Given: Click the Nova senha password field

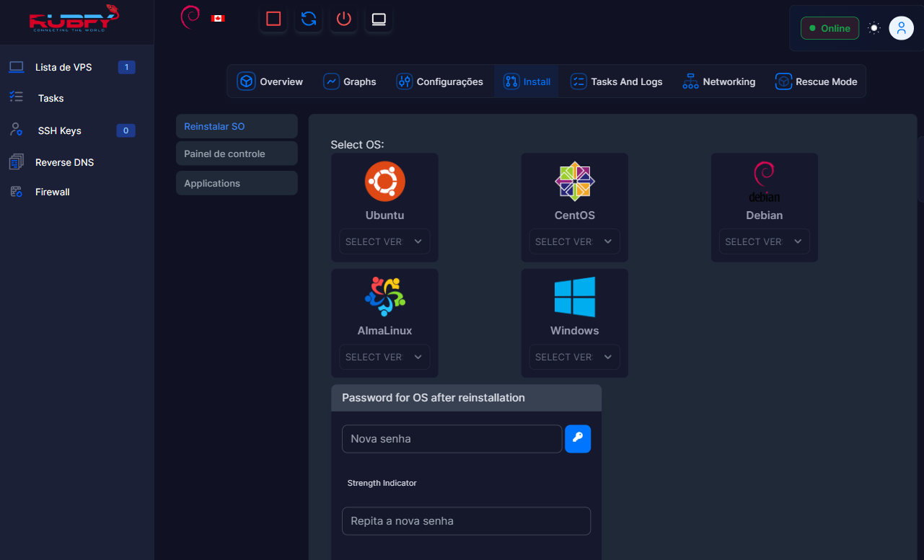Looking at the screenshot, I should (452, 439).
